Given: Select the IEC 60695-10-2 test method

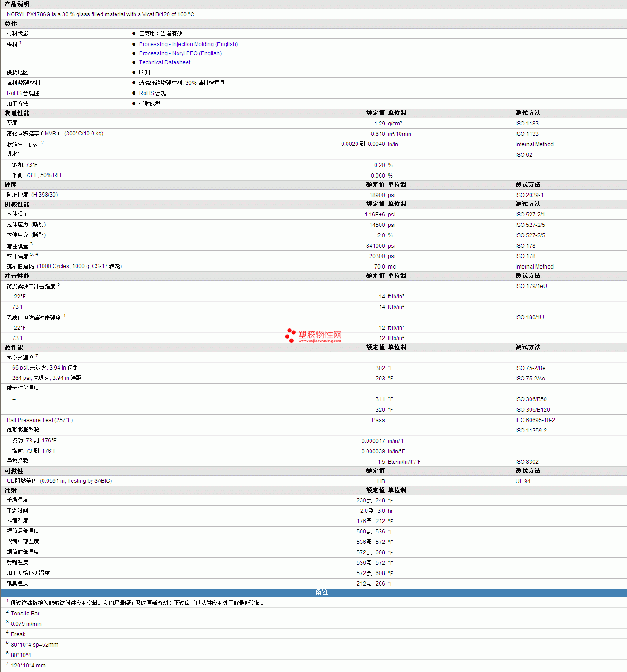Looking at the screenshot, I should coord(535,420).
